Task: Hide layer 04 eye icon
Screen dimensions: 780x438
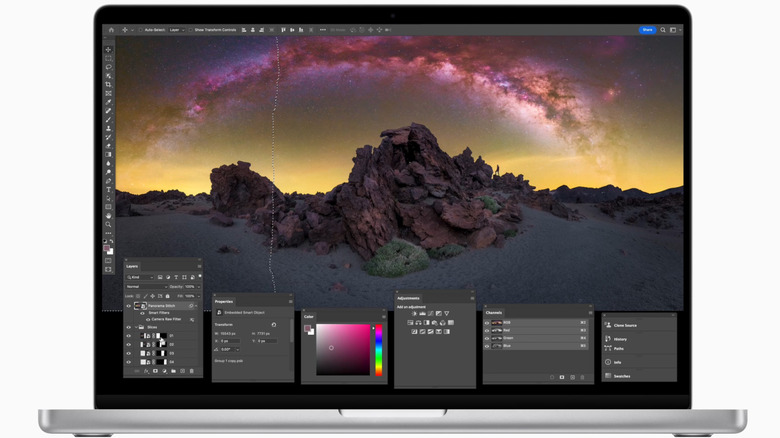Action: point(128,362)
